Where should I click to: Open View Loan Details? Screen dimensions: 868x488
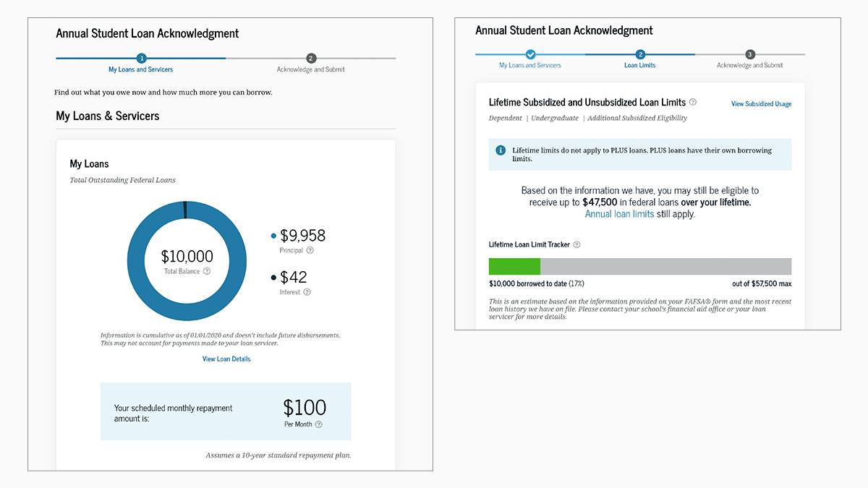(x=226, y=359)
